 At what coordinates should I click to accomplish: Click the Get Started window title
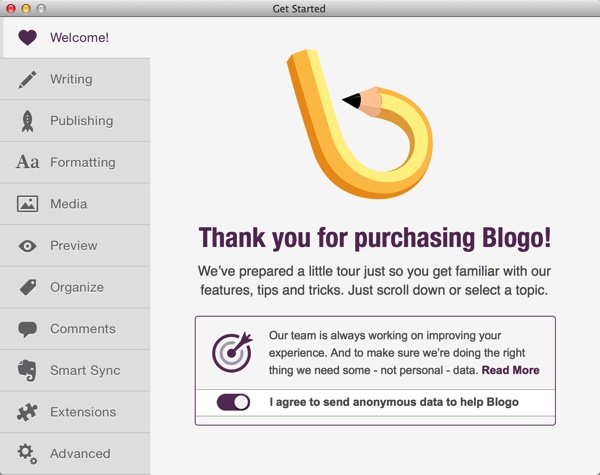(299, 8)
